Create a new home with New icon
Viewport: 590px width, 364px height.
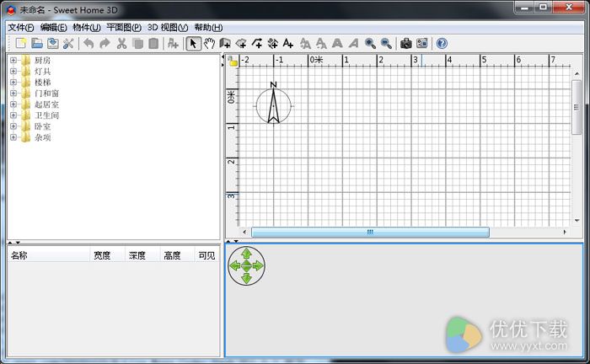point(21,44)
